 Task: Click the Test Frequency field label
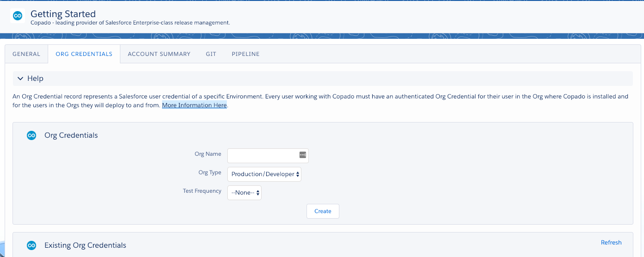coord(202,191)
